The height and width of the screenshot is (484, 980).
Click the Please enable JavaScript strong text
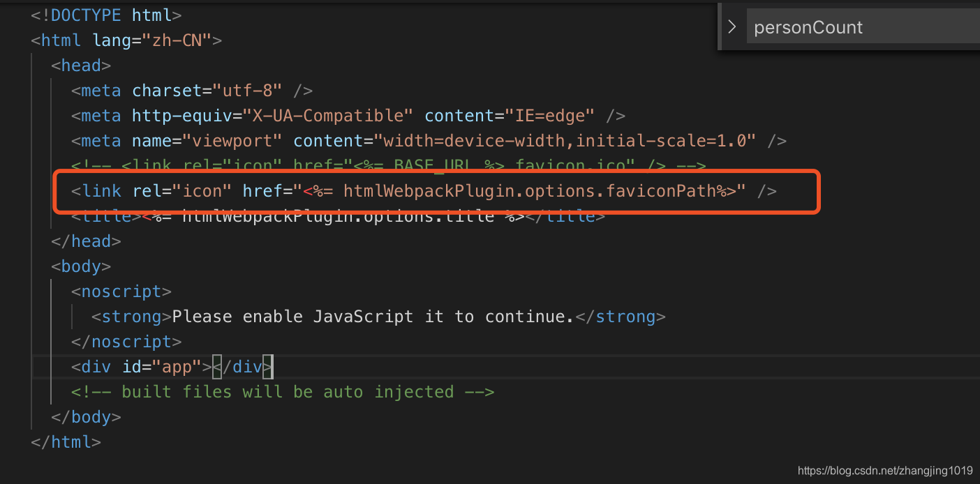point(373,317)
